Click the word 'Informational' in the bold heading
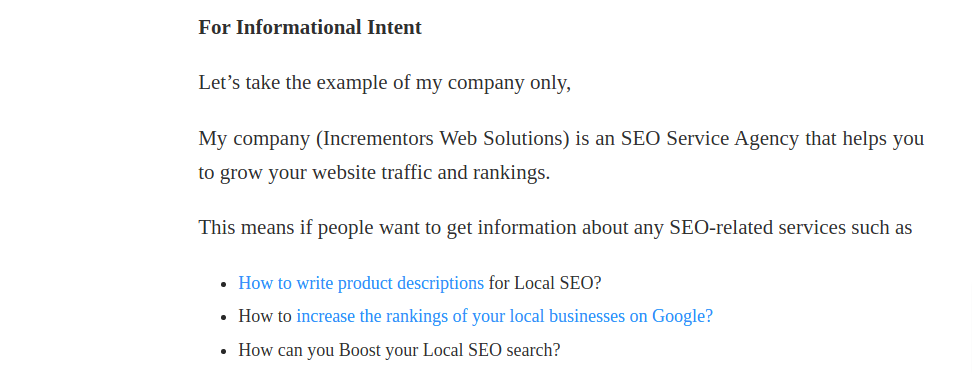Screen dimensions: 972x391 pos(299,27)
